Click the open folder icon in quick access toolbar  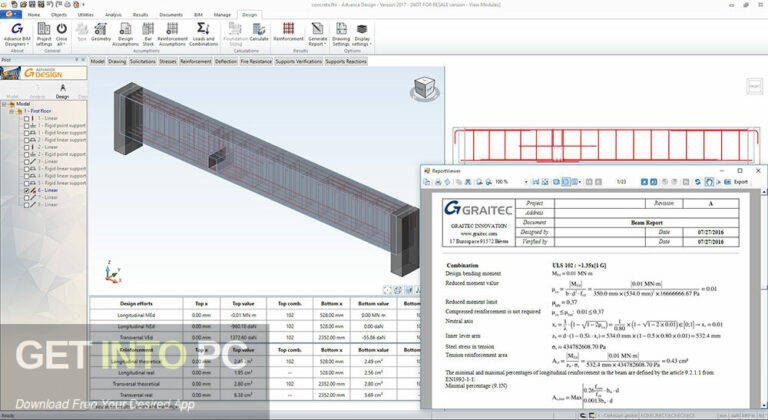click(23, 4)
